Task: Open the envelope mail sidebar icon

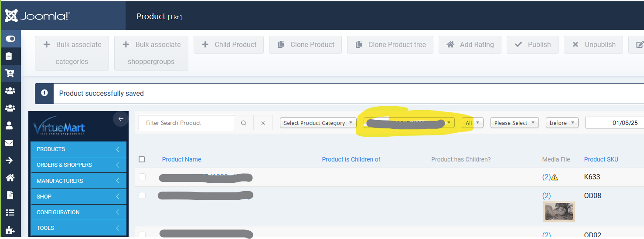Action: (x=10, y=143)
